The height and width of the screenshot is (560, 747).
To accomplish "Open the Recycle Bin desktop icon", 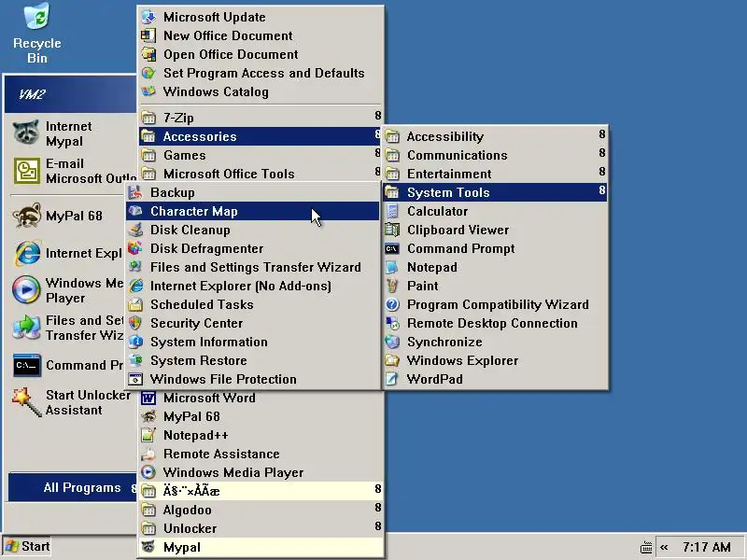I will [x=36, y=34].
